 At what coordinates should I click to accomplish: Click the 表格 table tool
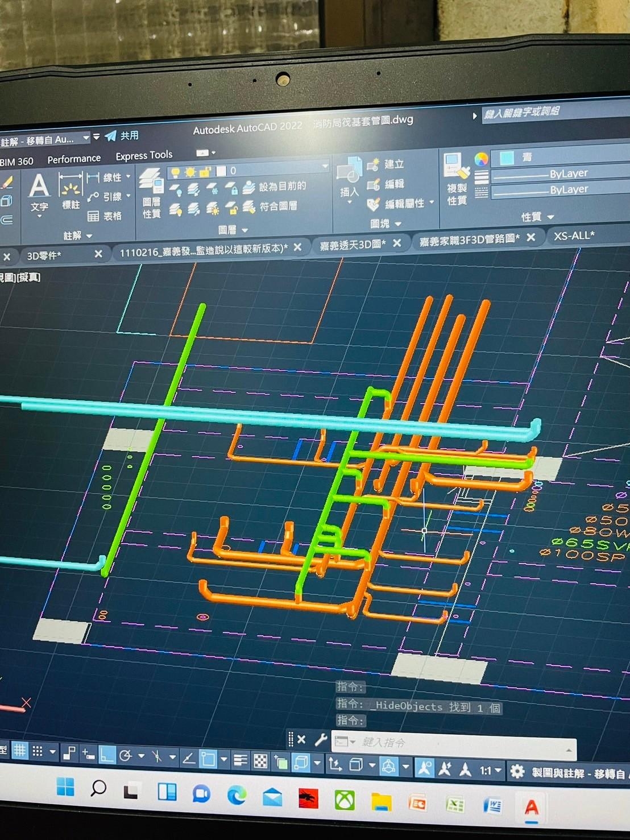[105, 216]
